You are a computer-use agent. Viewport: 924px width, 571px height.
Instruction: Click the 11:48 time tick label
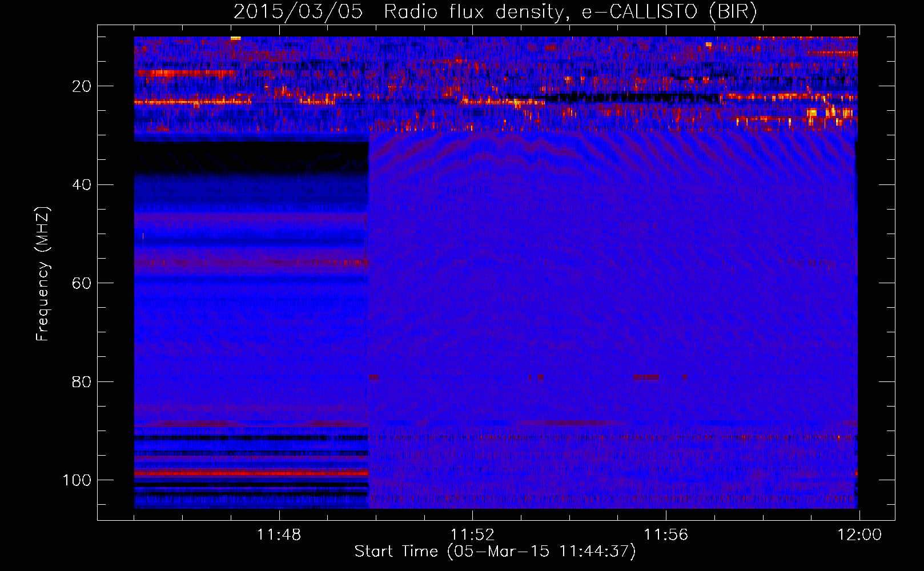tap(279, 535)
